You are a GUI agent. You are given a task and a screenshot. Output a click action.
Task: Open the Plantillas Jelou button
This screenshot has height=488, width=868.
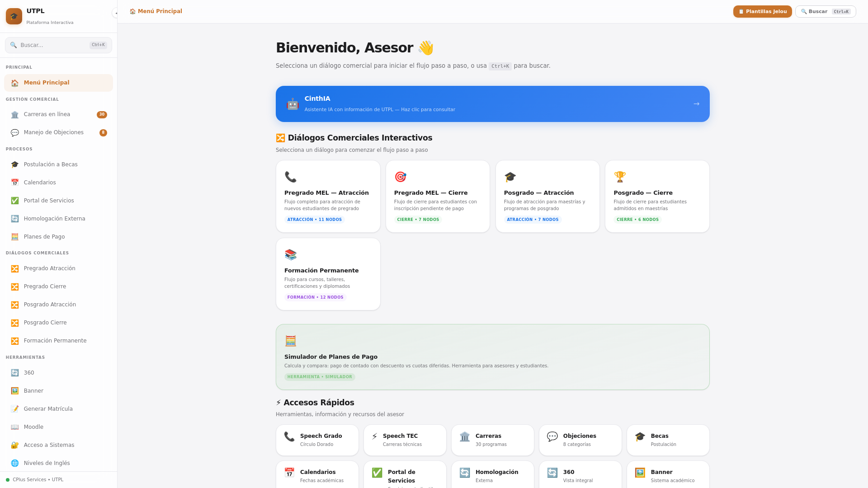[x=762, y=12]
